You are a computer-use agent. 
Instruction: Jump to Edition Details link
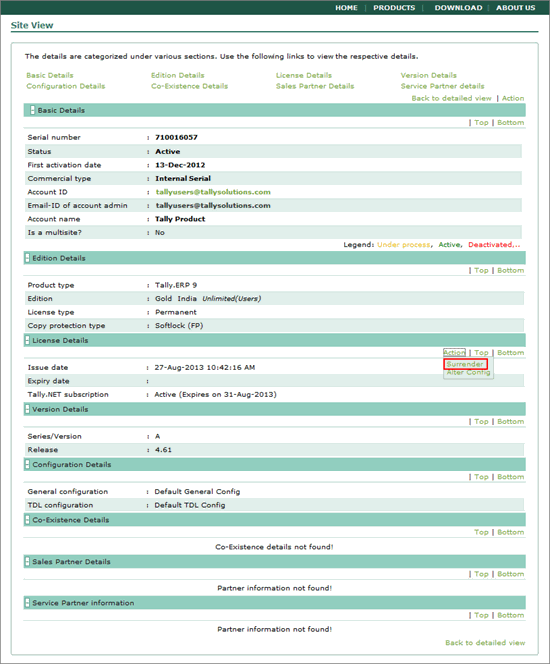177,75
